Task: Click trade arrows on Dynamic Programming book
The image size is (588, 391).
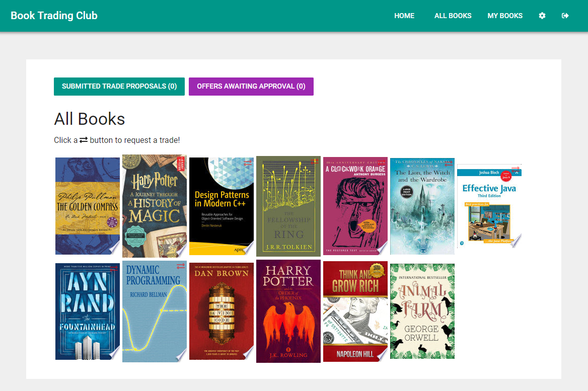Action: click(x=181, y=266)
